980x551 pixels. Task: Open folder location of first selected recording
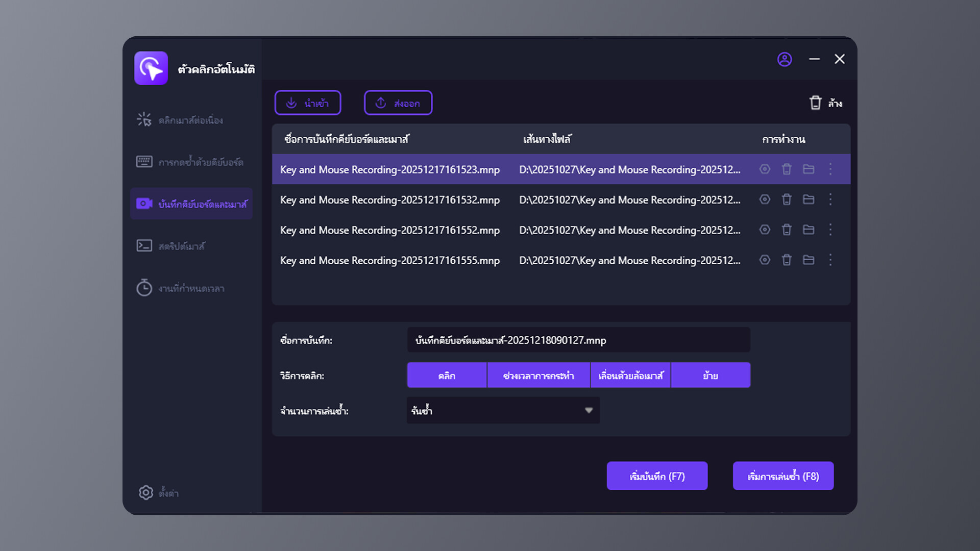[x=808, y=169]
